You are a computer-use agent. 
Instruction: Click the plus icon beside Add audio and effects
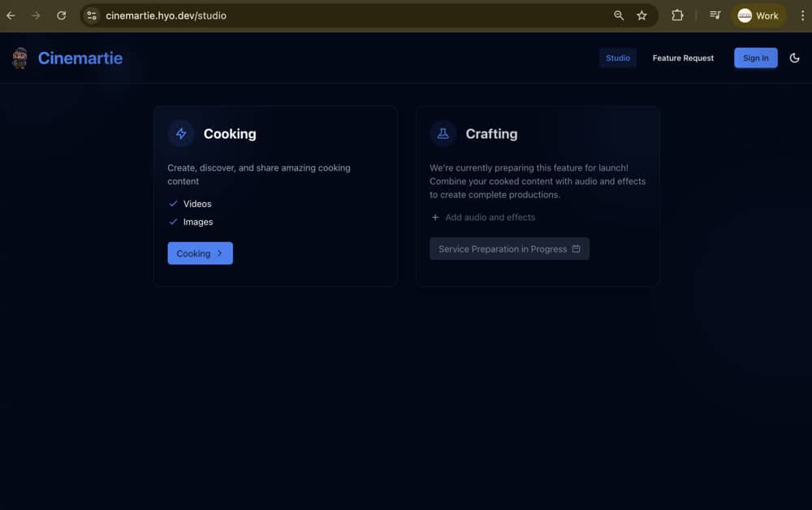[435, 218]
